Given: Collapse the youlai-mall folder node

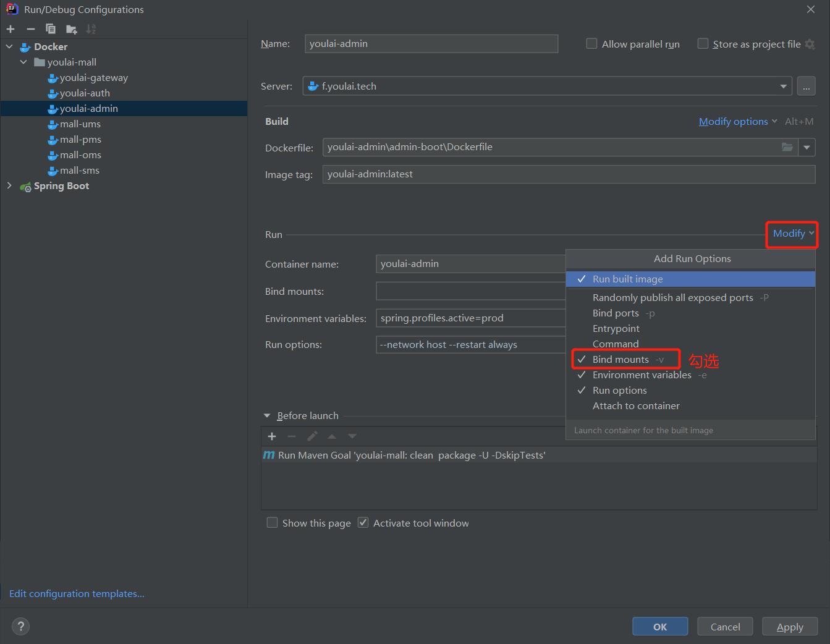Looking at the screenshot, I should [x=23, y=62].
